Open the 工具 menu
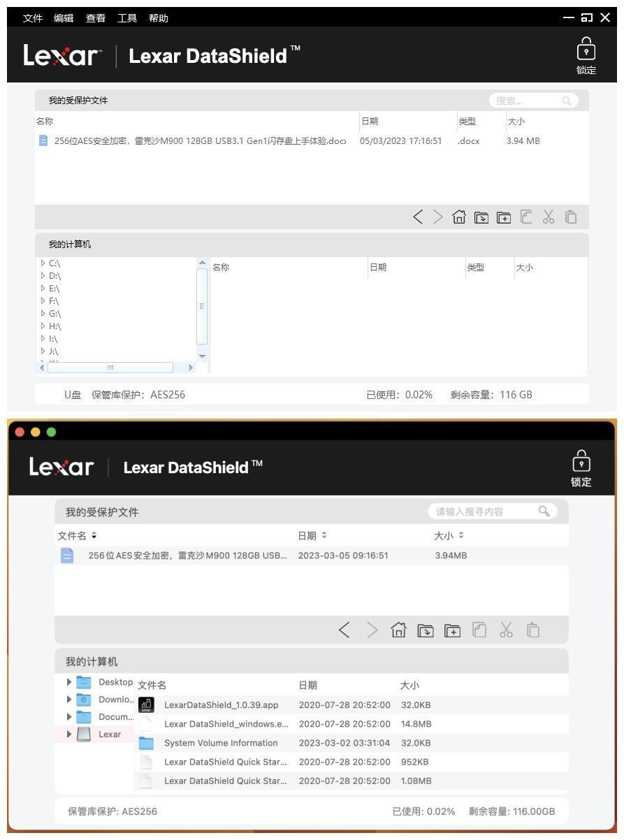This screenshot has width=624, height=840. pyautogui.click(x=127, y=18)
